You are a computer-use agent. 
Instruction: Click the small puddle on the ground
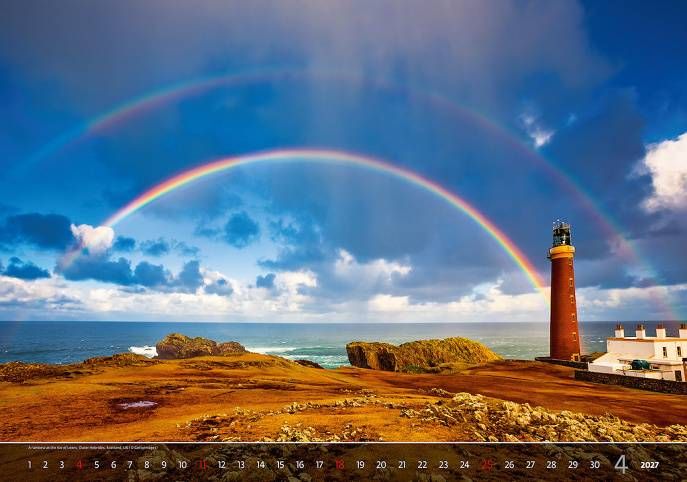[x=137, y=404]
